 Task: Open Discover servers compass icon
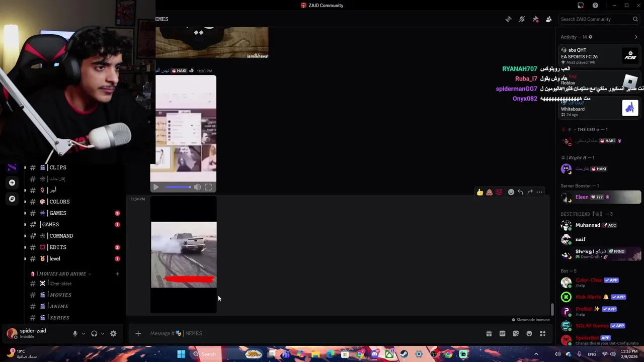coord(12,199)
